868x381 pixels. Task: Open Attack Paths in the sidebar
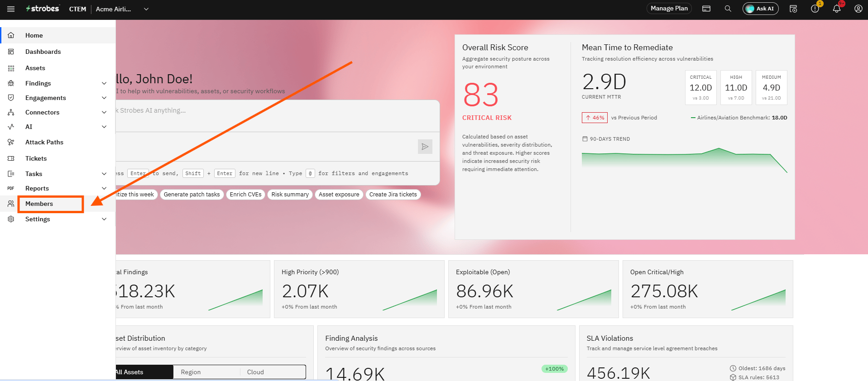(x=58, y=142)
